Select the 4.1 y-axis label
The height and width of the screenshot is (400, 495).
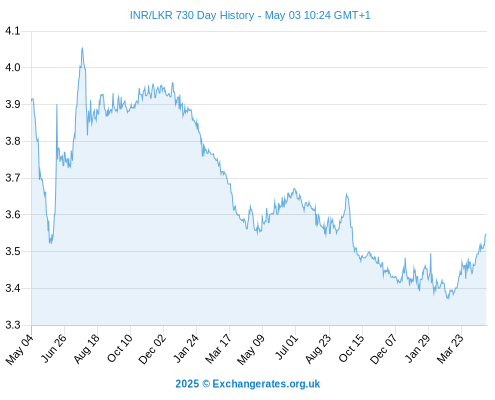(x=13, y=31)
